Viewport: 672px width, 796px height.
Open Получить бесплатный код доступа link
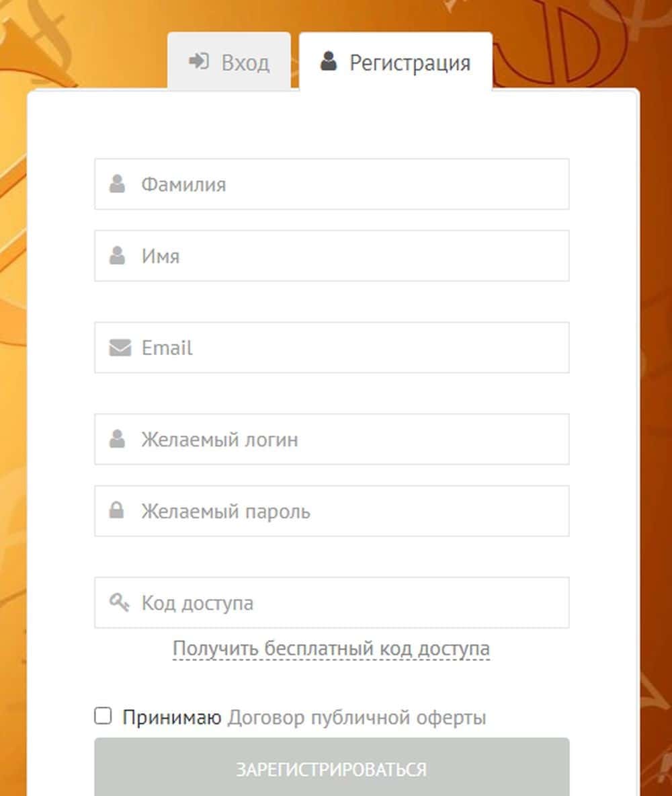(331, 648)
